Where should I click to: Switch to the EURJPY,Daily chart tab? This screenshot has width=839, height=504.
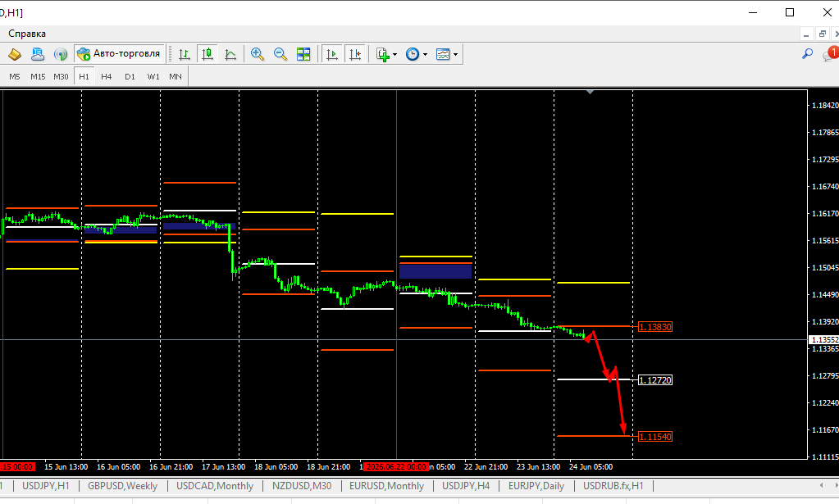536,486
